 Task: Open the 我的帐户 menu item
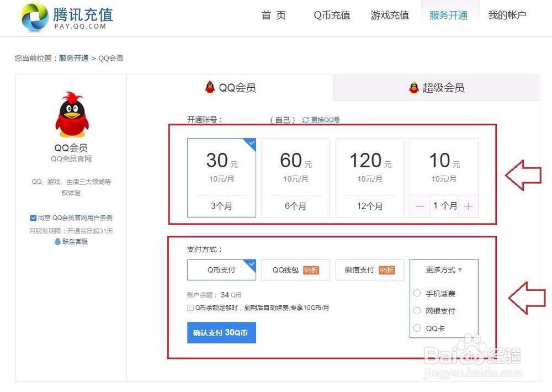coord(507,15)
